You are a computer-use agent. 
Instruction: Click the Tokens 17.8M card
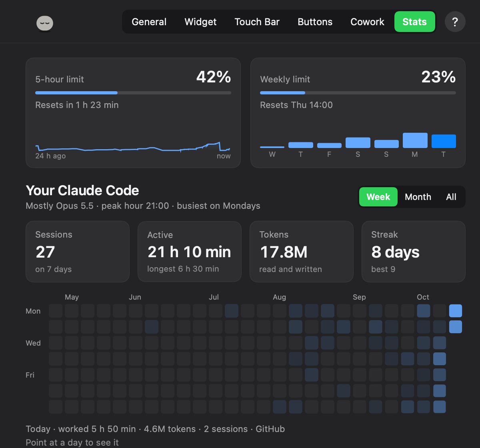point(302,252)
